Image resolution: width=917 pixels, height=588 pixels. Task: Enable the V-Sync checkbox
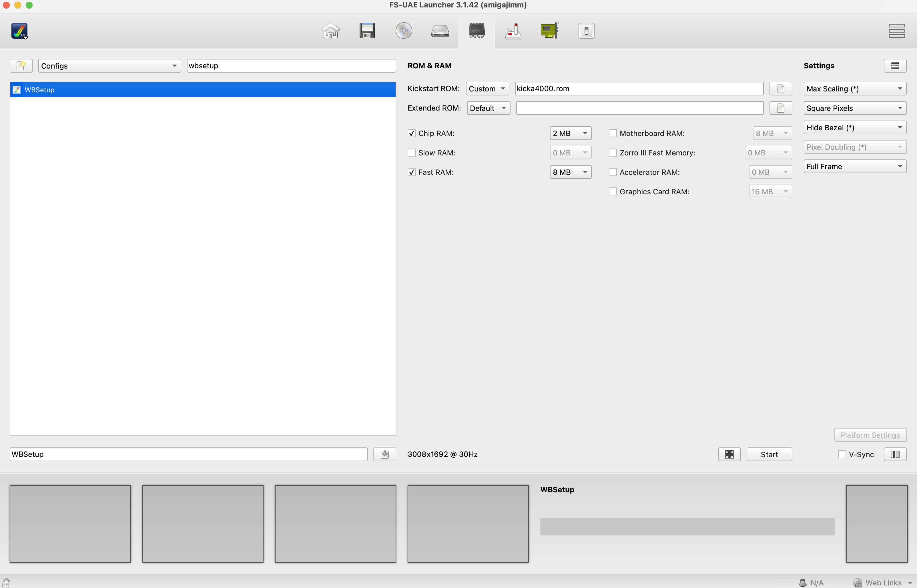(x=842, y=454)
